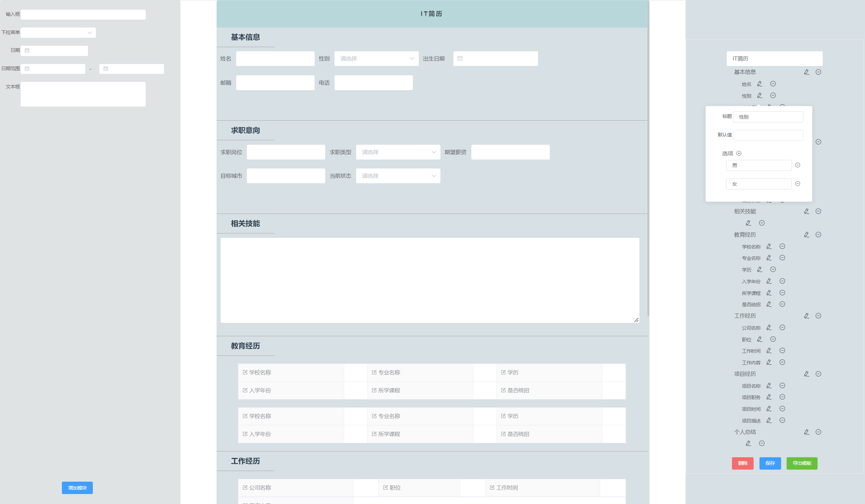Edit the 教育经历 section
Viewport: 865px width, 504px height.
click(807, 234)
